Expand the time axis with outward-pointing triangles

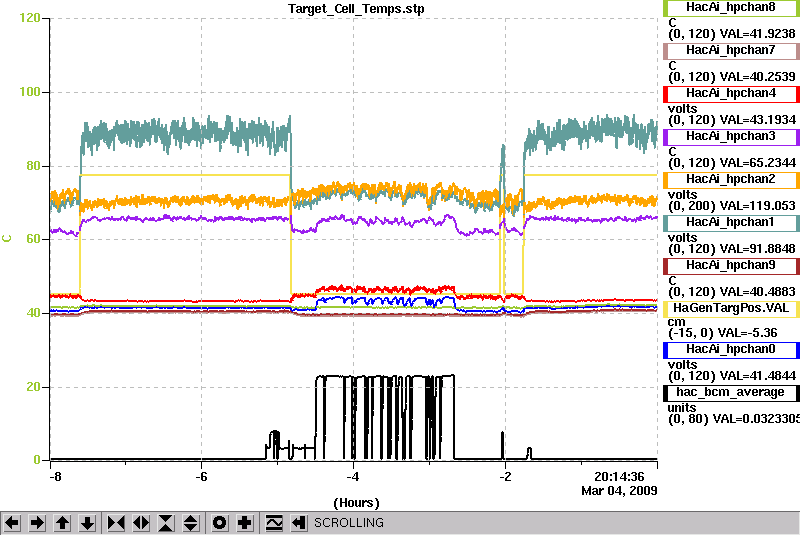coord(141,523)
